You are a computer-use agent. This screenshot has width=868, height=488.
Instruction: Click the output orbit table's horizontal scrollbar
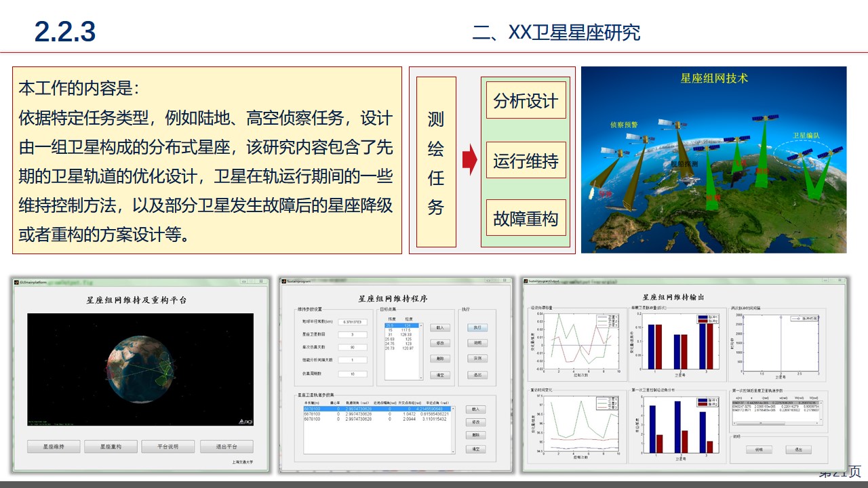click(x=775, y=422)
